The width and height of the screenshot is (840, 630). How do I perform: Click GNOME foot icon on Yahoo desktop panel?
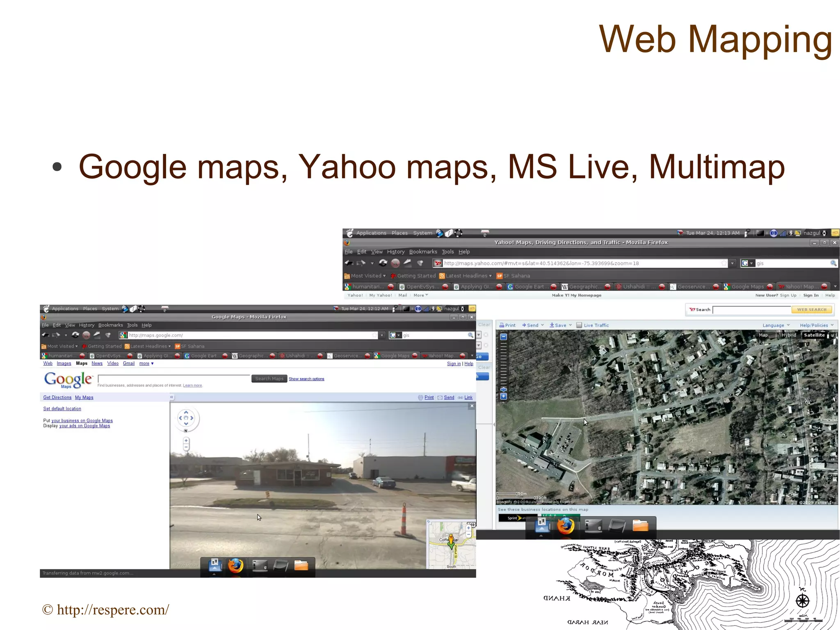[349, 233]
